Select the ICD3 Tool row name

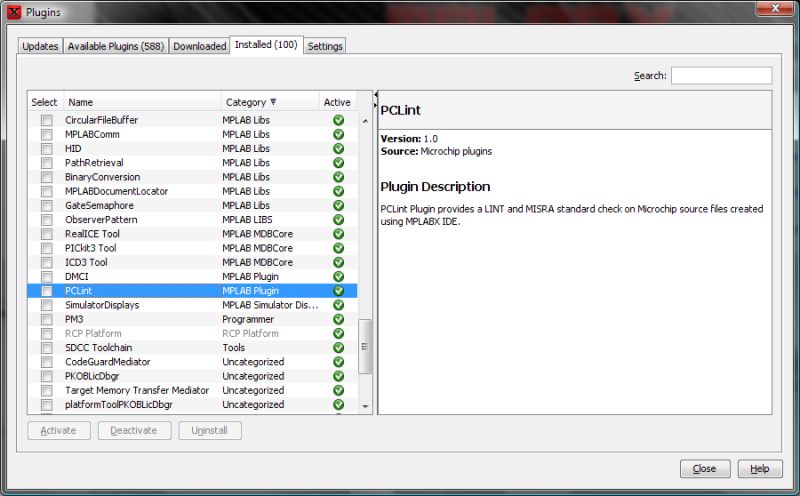[86, 262]
